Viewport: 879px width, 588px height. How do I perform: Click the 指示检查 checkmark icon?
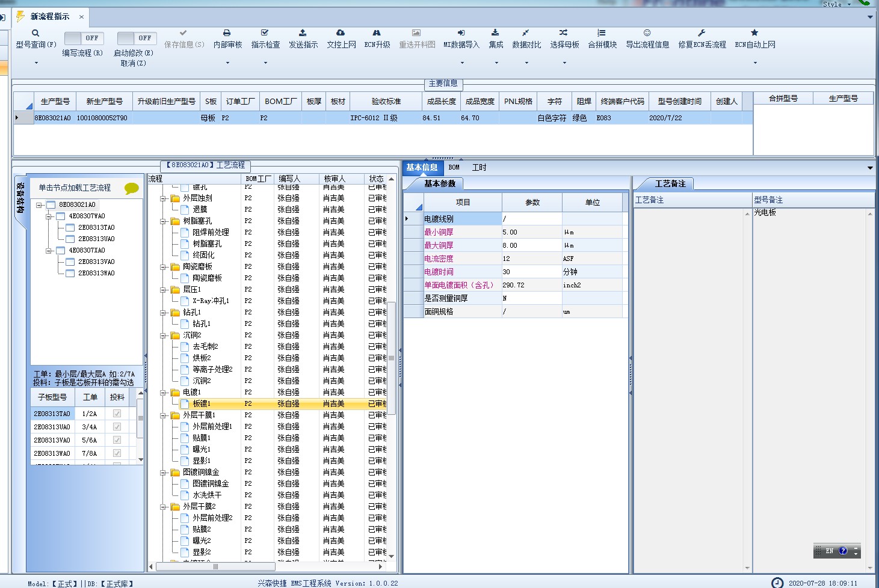tap(265, 32)
